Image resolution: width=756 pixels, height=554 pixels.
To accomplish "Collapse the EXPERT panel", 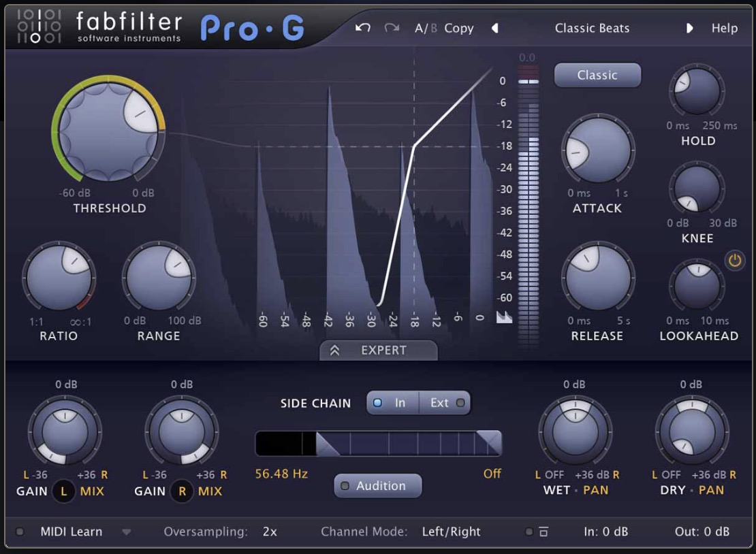I will (379, 351).
